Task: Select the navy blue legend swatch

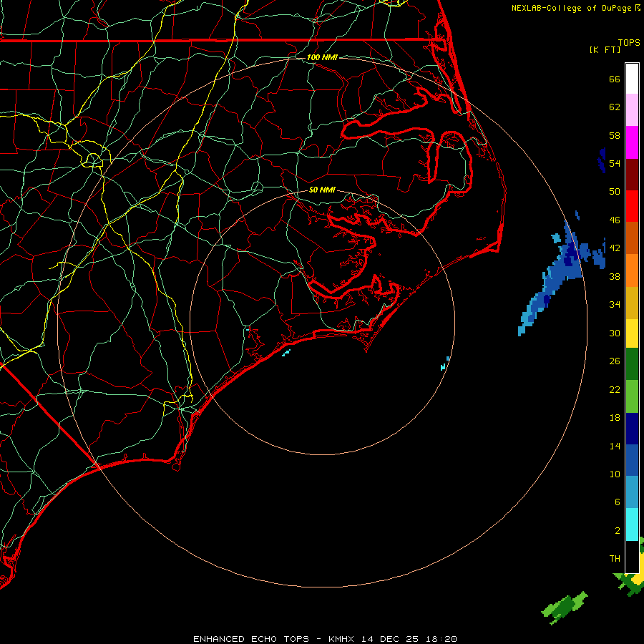Action: coord(632,429)
